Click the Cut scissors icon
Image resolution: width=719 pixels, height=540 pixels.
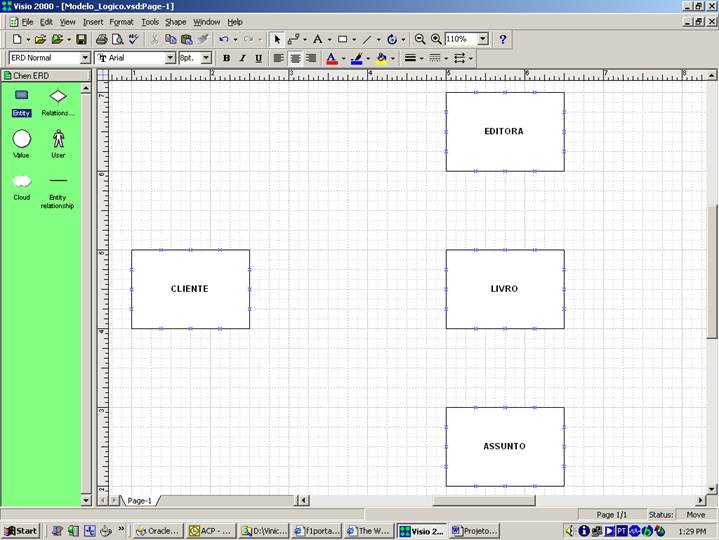[x=154, y=39]
